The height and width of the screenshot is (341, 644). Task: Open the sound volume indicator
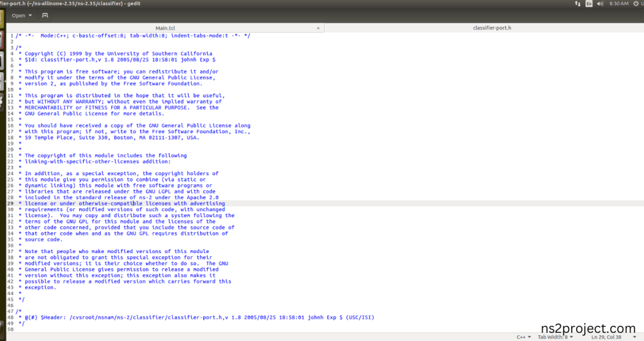[600, 4]
